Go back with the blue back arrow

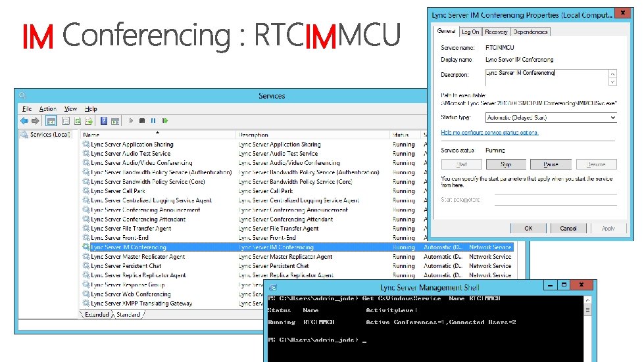(x=24, y=120)
